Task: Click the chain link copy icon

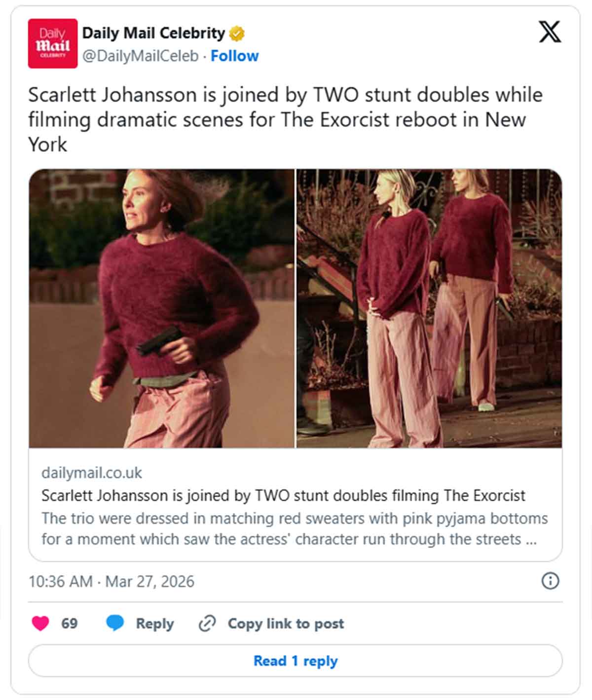Action: click(207, 624)
